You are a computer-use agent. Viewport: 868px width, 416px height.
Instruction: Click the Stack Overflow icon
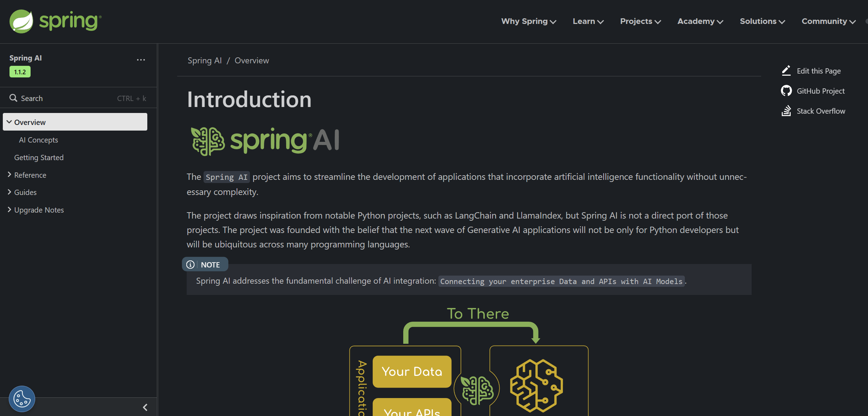coord(786,111)
